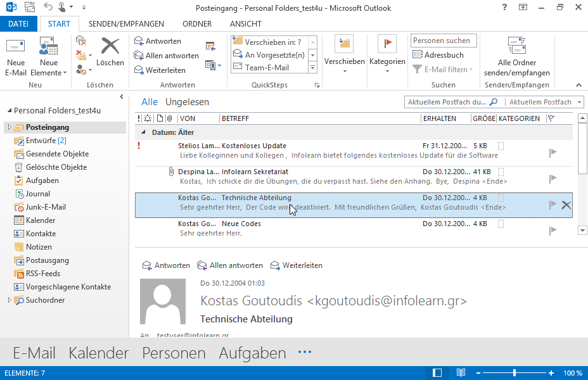This screenshot has width=588, height=380.
Task: Forward message via ribbon Weiterleiten
Action: [x=160, y=70]
